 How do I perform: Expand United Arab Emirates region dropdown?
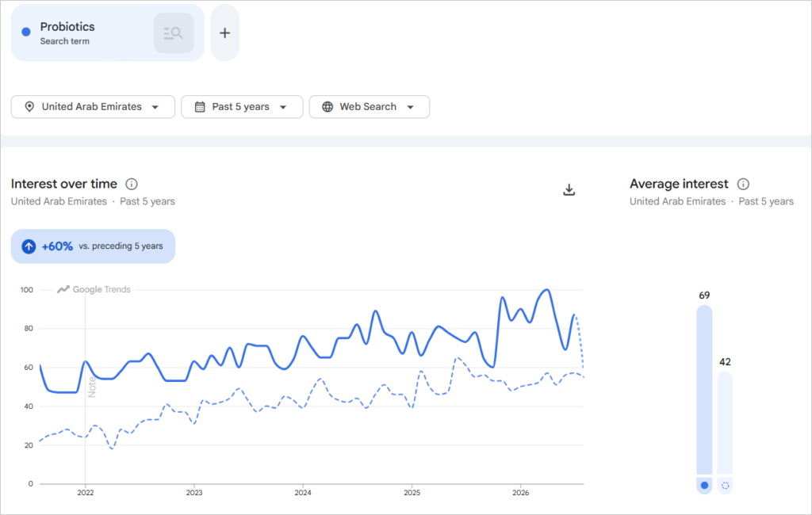click(94, 107)
